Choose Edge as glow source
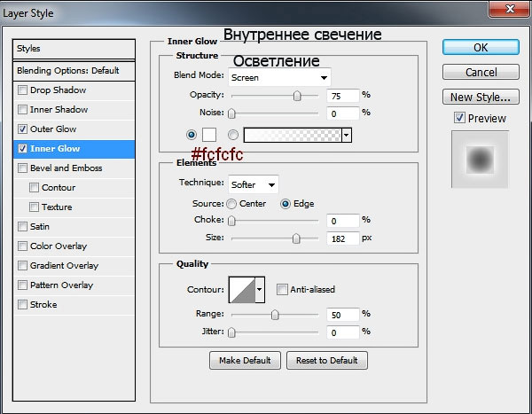 pyautogui.click(x=286, y=204)
